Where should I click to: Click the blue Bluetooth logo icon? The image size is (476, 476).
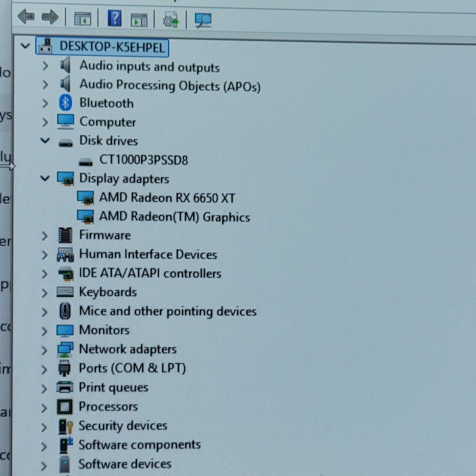click(x=66, y=103)
